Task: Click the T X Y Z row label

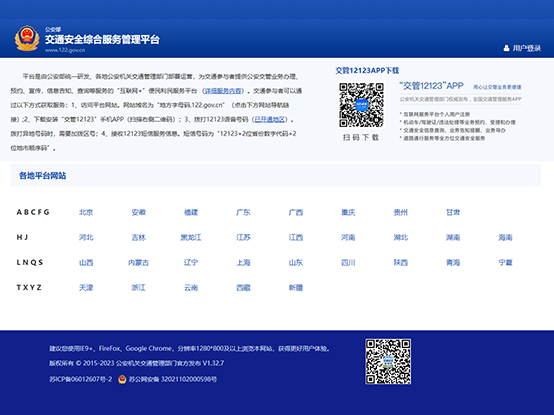Action: coord(29,287)
